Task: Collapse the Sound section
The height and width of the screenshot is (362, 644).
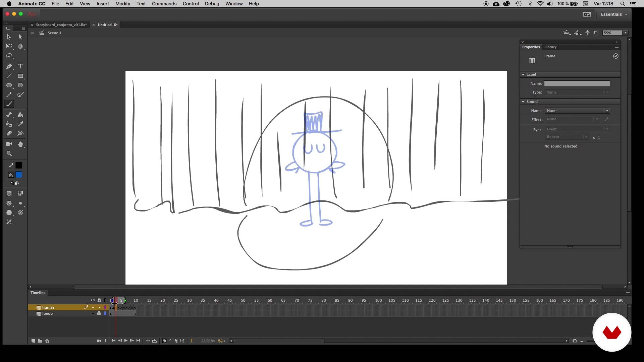Action: pos(523,102)
